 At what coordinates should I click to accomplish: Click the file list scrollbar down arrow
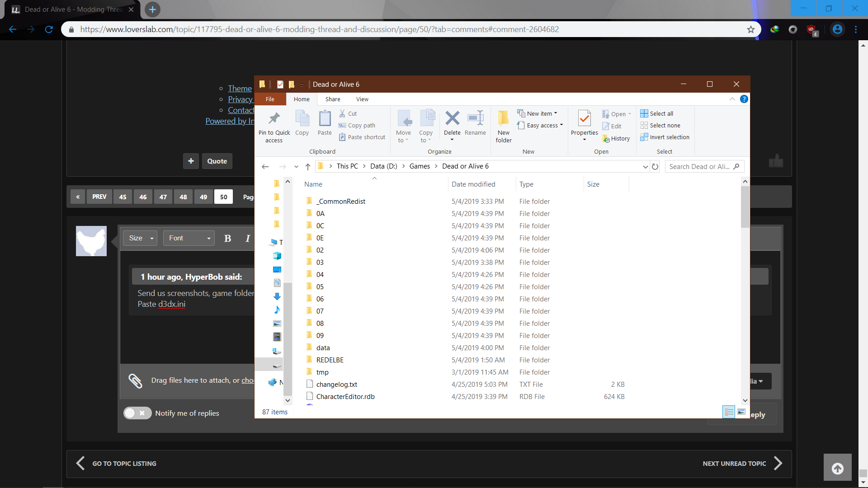point(745,400)
